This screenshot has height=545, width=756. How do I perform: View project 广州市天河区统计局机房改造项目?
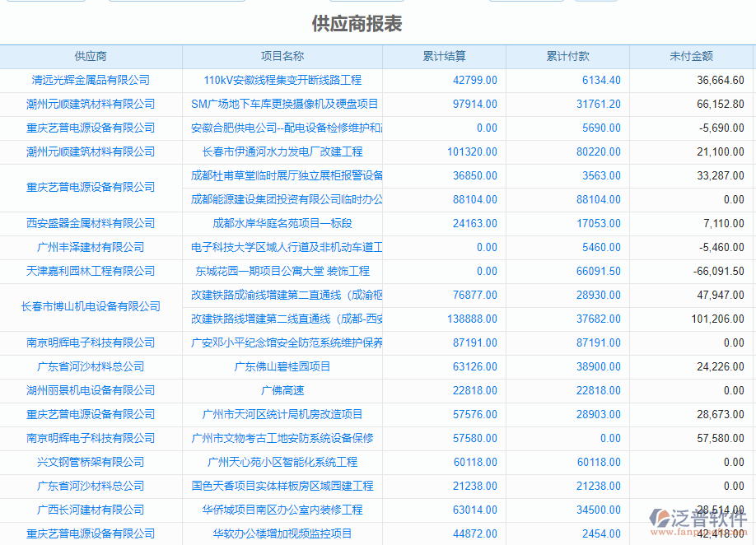pos(282,414)
